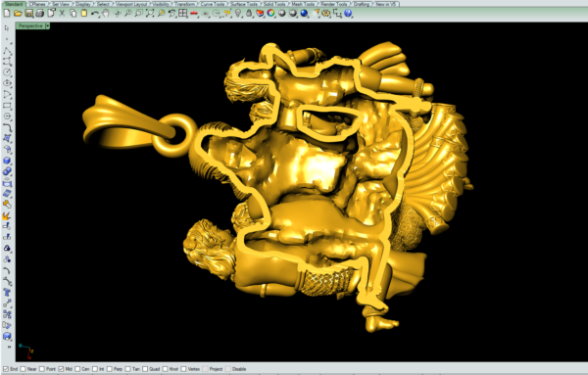Switch to the CPlanes toolbar tab
588x375 pixels.
[x=38, y=4]
